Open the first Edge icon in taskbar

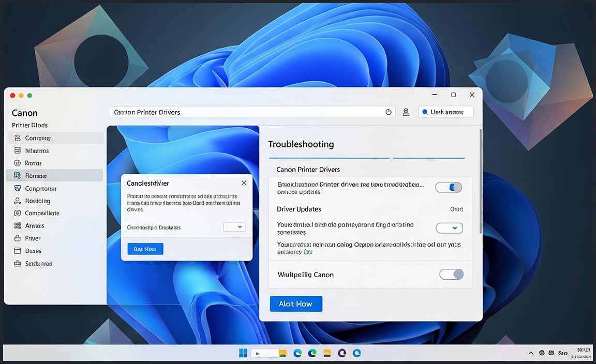click(x=297, y=353)
